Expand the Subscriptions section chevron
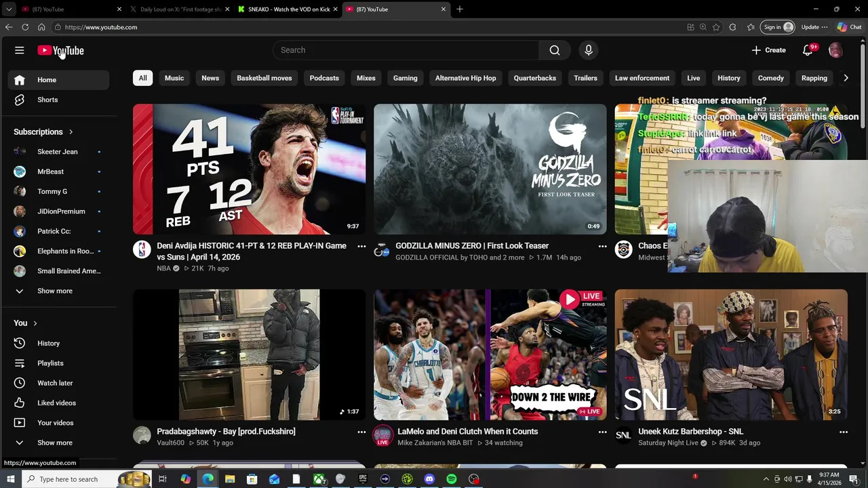Image resolution: width=868 pixels, height=488 pixels. click(71, 132)
